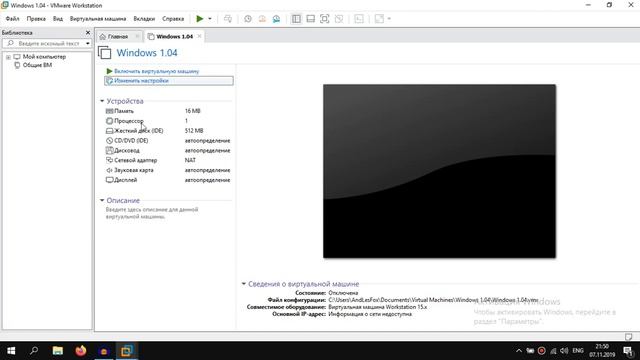Expand the Мой компьютер tree node

pos(8,57)
